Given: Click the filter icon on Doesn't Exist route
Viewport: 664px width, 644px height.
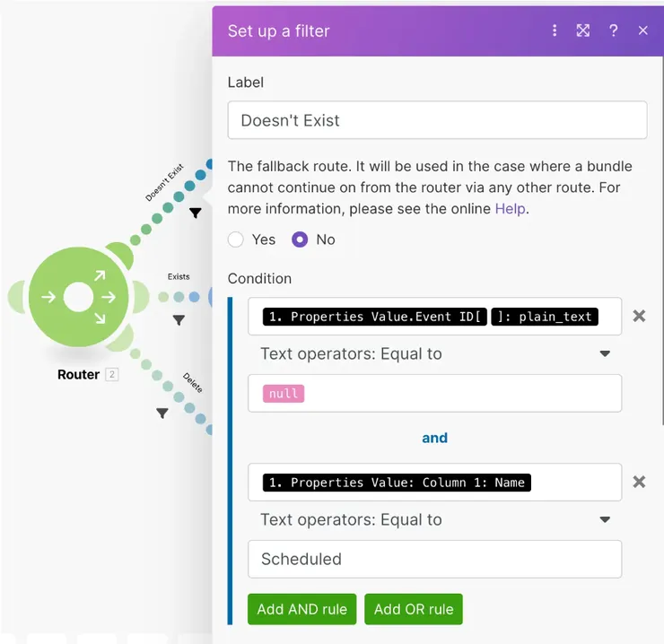Looking at the screenshot, I should point(195,213).
